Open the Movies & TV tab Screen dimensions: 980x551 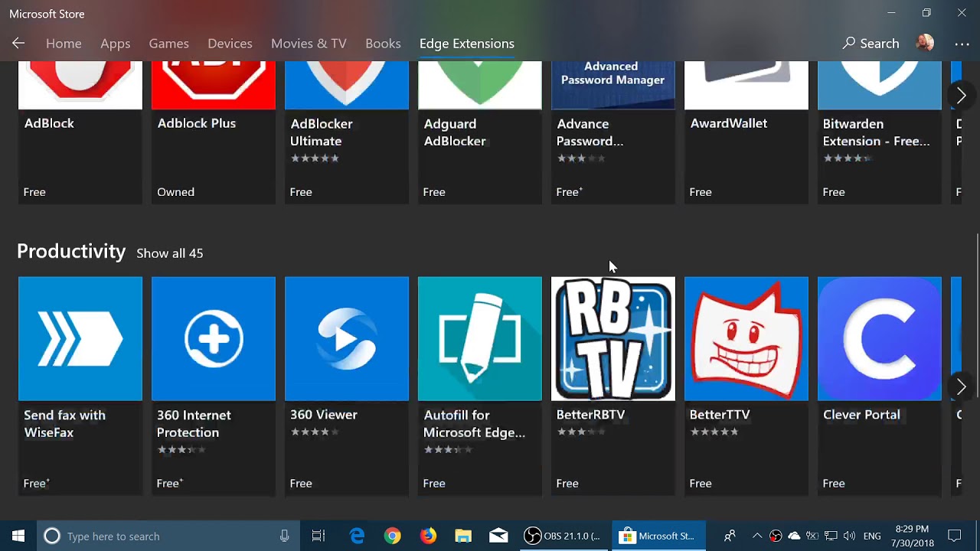tap(309, 44)
